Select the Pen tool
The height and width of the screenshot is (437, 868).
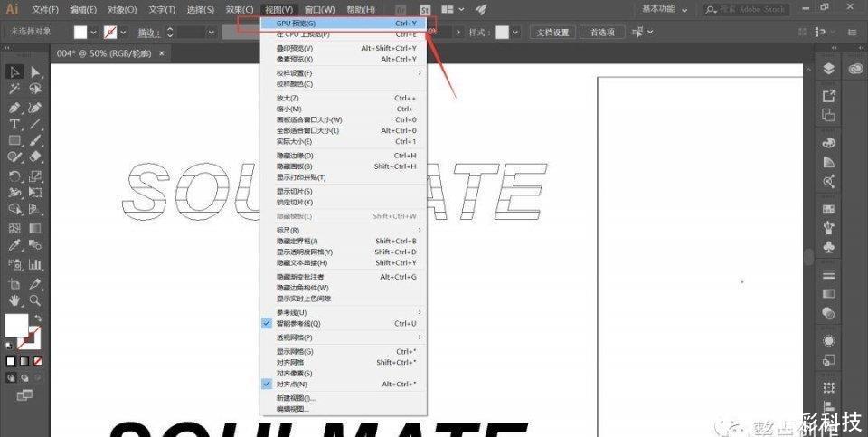(x=14, y=107)
